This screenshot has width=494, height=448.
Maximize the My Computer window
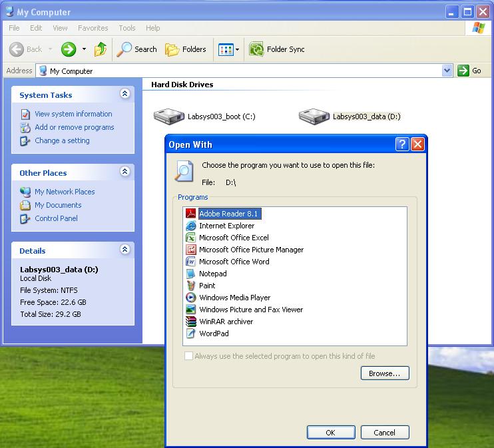coord(467,12)
